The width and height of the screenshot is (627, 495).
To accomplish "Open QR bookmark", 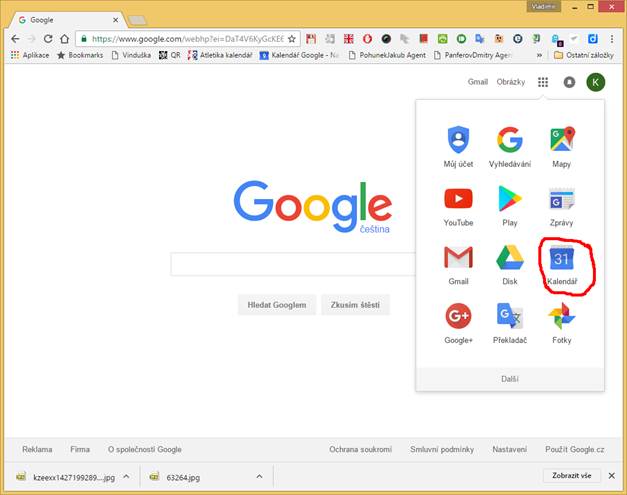I will [x=170, y=55].
